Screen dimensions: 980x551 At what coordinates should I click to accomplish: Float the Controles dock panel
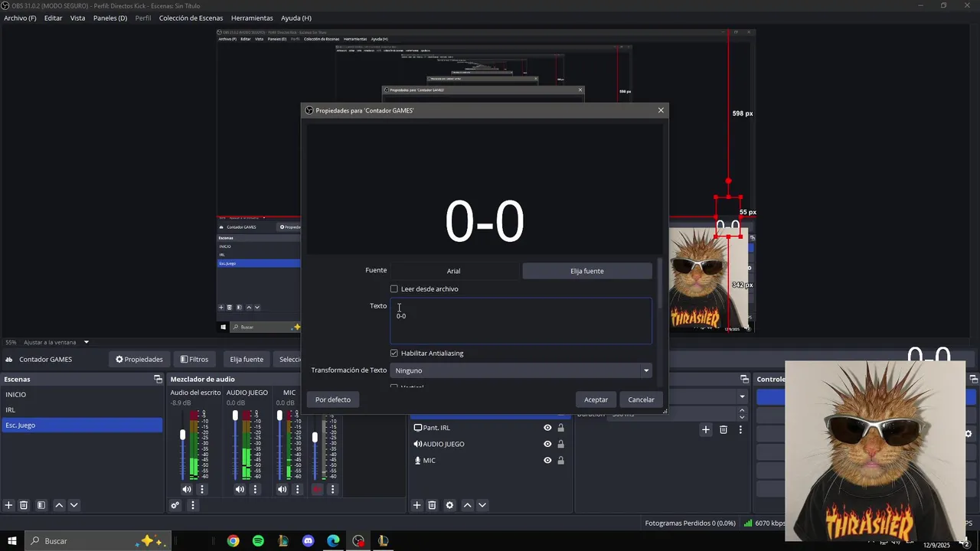click(974, 379)
